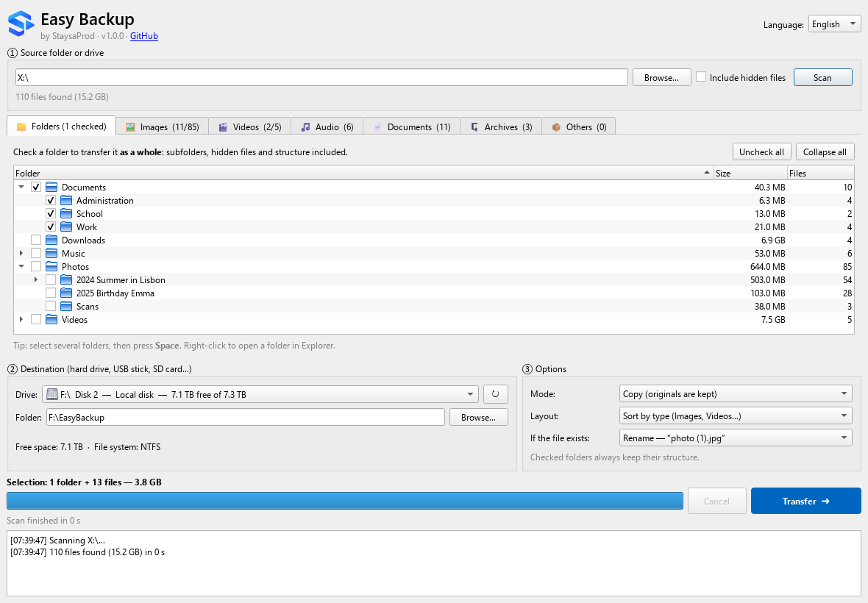Viewport: 868px width, 603px height.
Task: Click the Others tab box icon
Action: point(556,127)
